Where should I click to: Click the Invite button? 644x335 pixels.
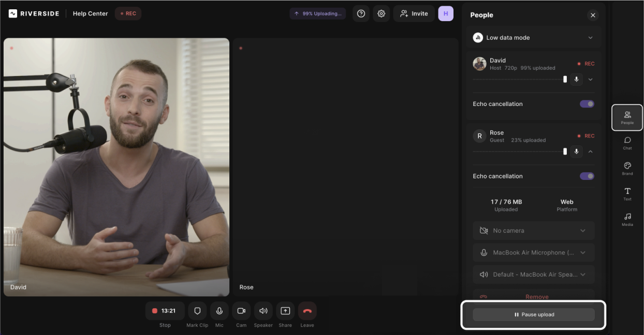(414, 14)
